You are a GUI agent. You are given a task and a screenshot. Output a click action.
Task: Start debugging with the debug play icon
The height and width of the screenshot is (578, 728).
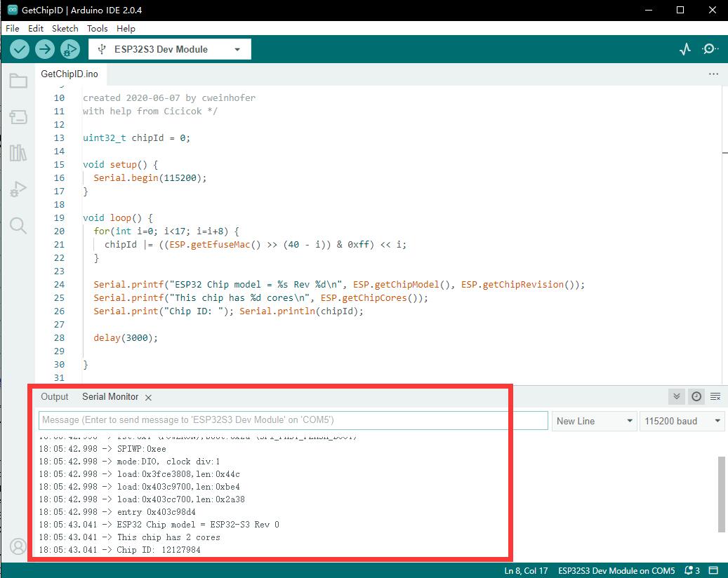click(x=70, y=49)
